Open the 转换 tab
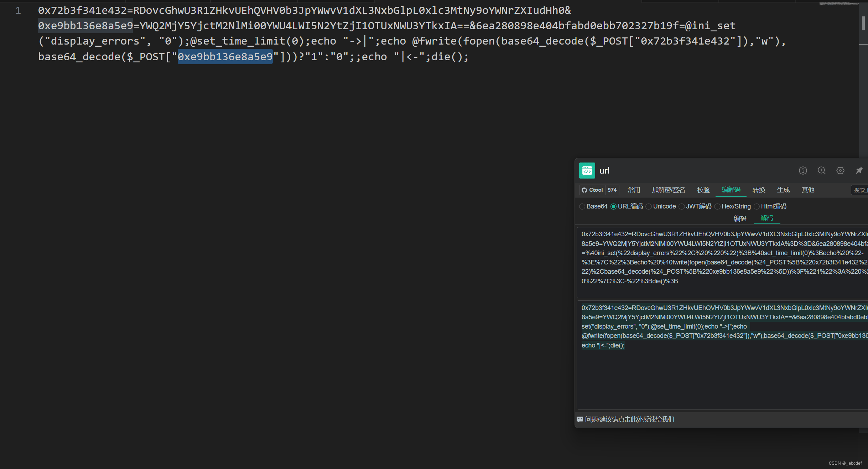The height and width of the screenshot is (469, 868). coord(759,190)
